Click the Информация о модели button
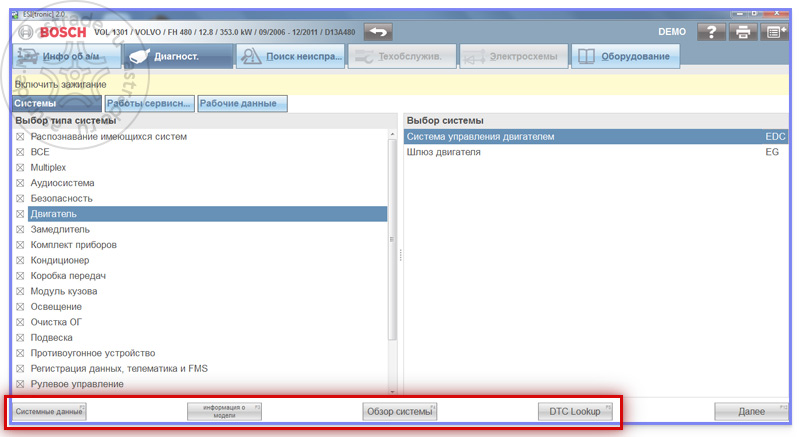This screenshot has width=799, height=437. point(224,411)
